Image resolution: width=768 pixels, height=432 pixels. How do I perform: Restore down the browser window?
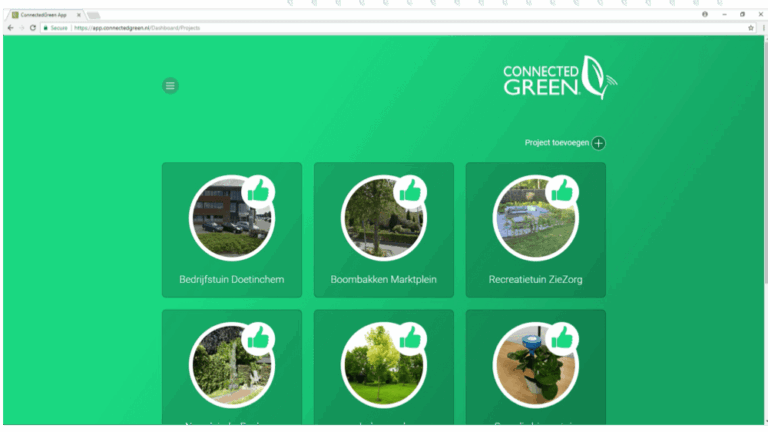(743, 15)
